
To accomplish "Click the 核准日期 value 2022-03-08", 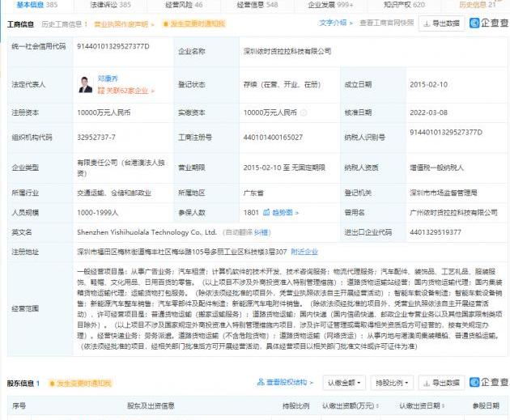I will (429, 112).
